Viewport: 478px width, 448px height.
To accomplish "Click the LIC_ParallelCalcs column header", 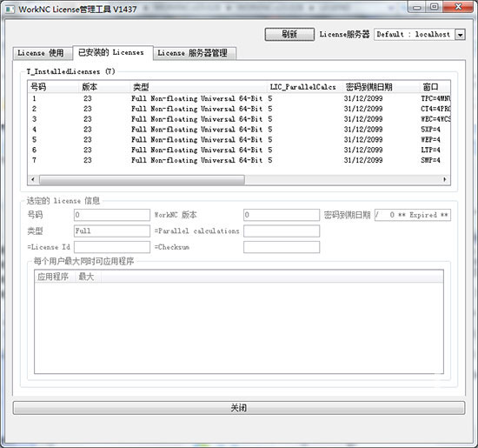I will coord(304,87).
